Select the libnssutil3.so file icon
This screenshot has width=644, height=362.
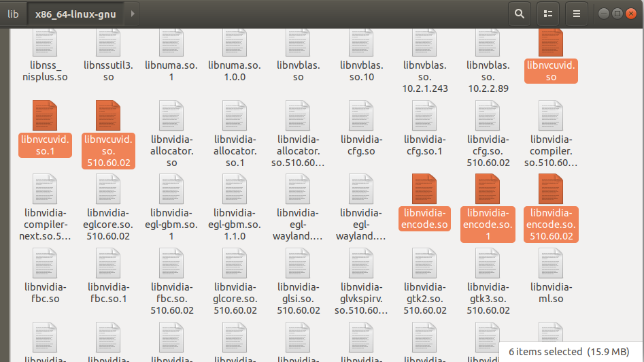point(108,42)
